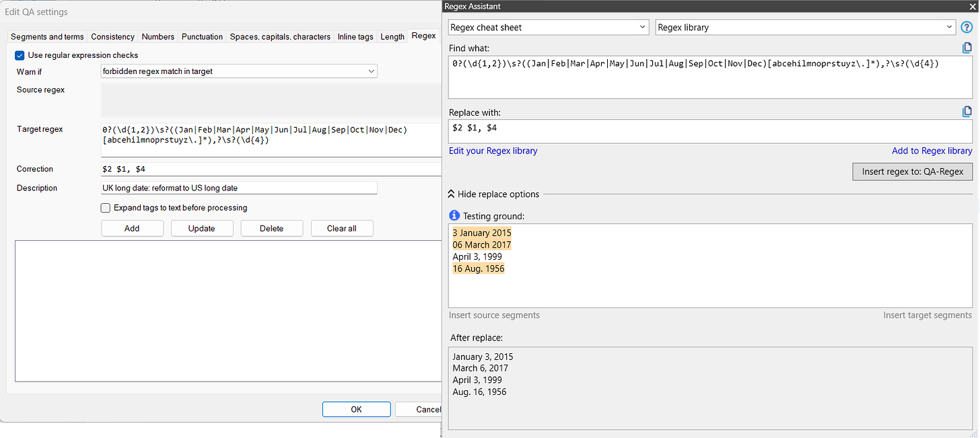This screenshot has width=980, height=438.
Task: Open the Length tab
Action: coord(392,37)
